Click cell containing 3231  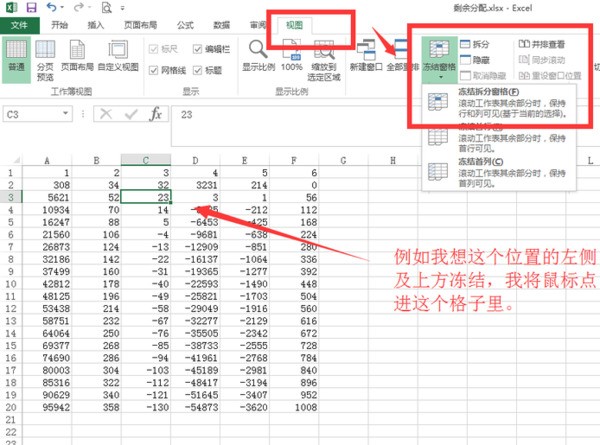[x=195, y=185]
